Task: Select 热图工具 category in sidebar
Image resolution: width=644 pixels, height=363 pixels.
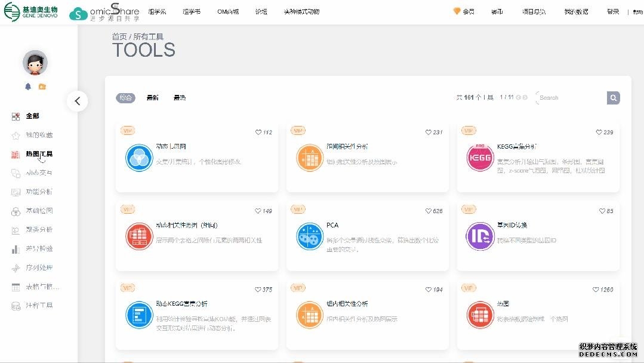Action: 39,154
